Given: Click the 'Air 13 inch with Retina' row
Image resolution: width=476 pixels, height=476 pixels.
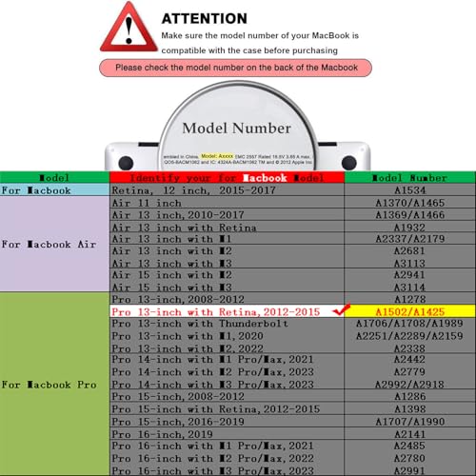Looking at the screenshot, I should (x=227, y=228).
